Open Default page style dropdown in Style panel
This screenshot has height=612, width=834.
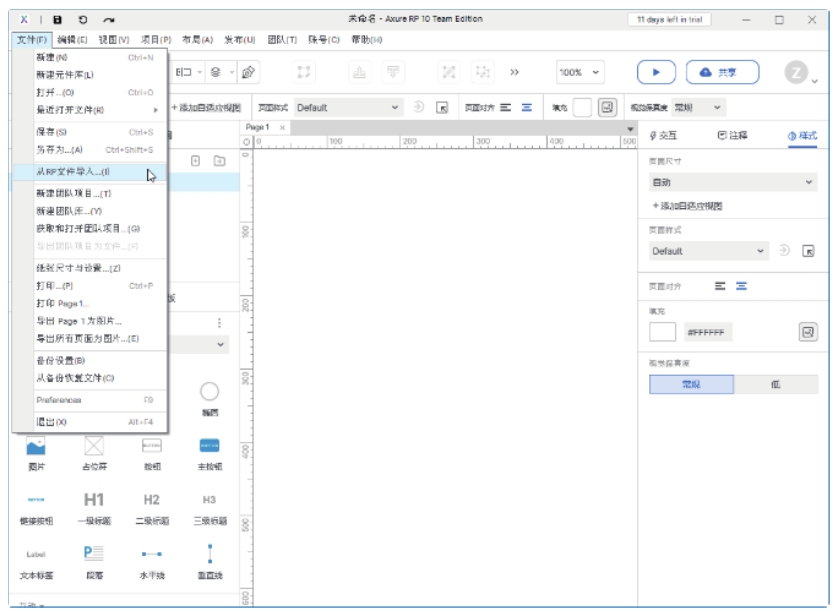click(x=709, y=251)
